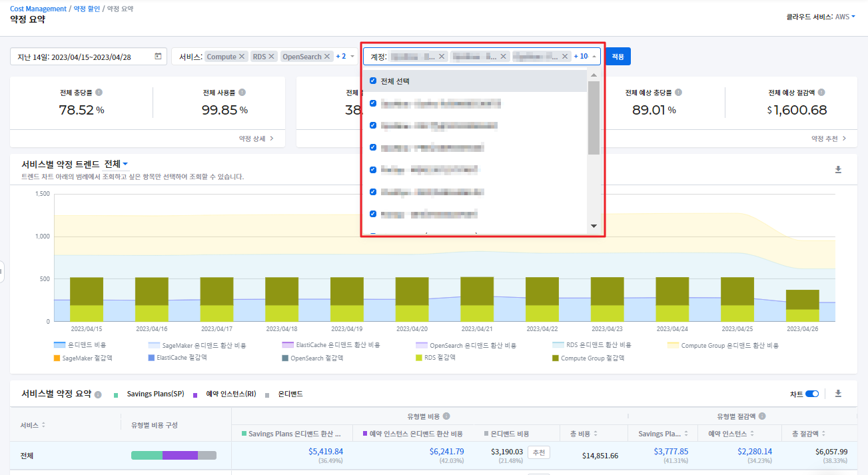The image size is (868, 475).
Task: Download the 서비스별 약정 트렌드 chart
Action: [x=838, y=170]
